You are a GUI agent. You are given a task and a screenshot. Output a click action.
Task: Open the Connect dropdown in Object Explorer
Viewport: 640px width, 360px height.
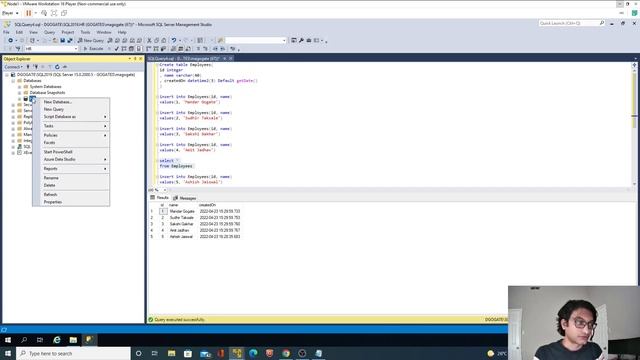click(x=13, y=67)
